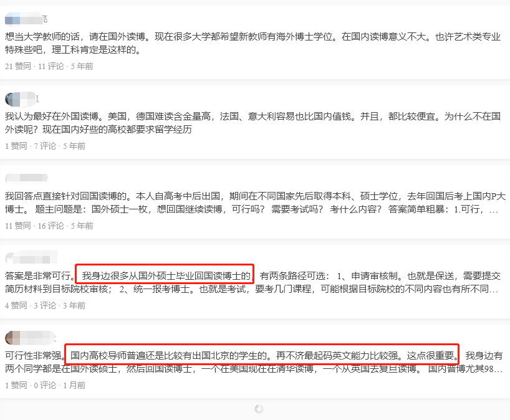The image size is (510, 420).
Task: Click the loading spinner at the list bottom
Action: point(259,409)
